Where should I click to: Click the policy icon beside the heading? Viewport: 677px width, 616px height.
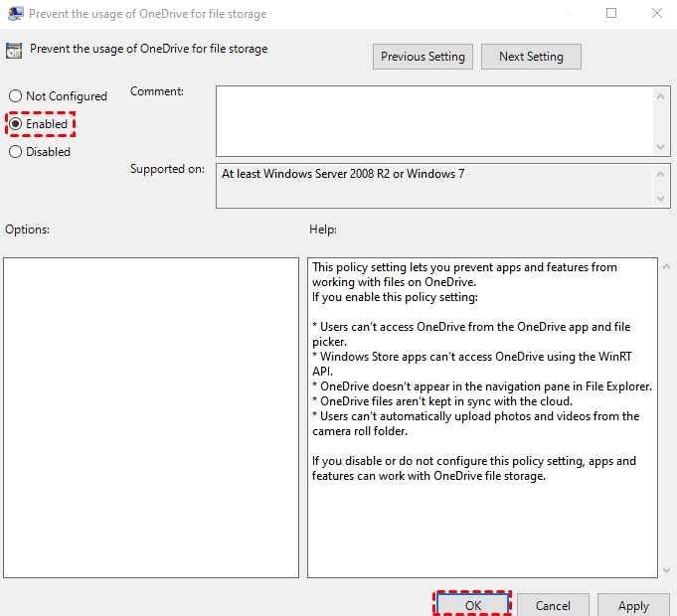click(14, 51)
